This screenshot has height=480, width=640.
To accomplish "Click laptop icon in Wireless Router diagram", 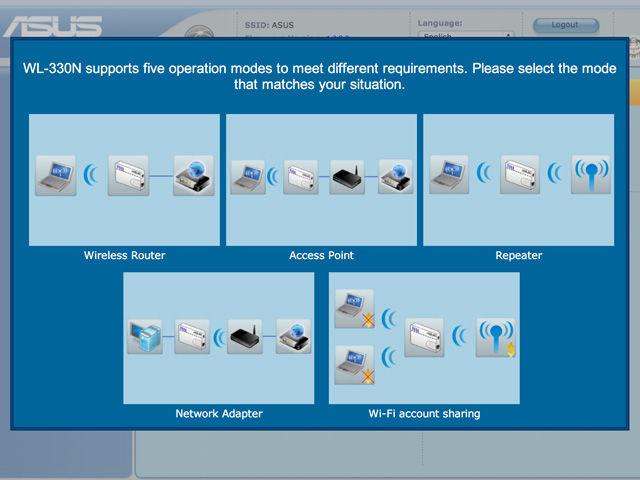I will pyautogui.click(x=56, y=176).
